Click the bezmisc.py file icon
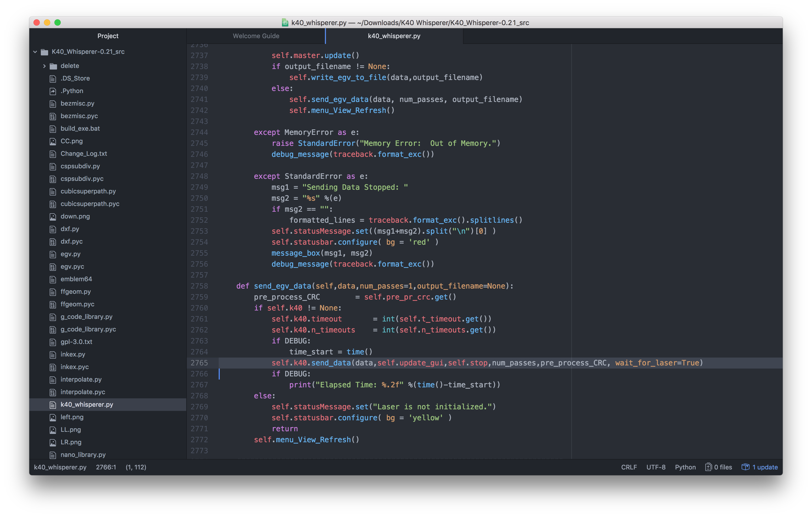The height and width of the screenshot is (517, 812). (53, 104)
